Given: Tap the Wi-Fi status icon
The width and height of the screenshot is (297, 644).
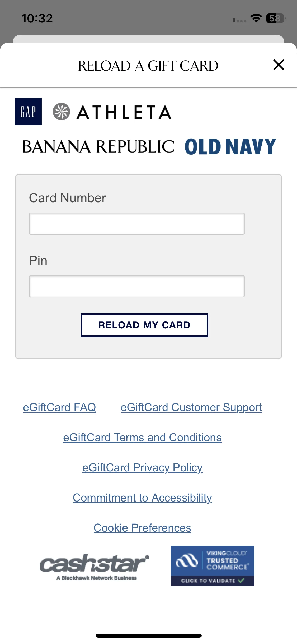Looking at the screenshot, I should (x=256, y=18).
